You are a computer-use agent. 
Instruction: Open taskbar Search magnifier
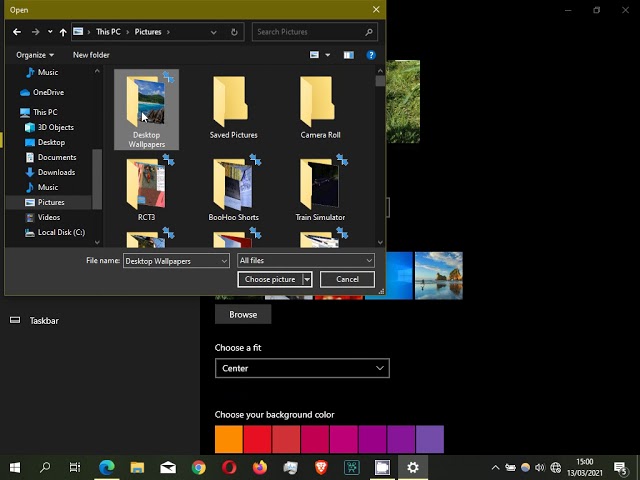pyautogui.click(x=45, y=467)
